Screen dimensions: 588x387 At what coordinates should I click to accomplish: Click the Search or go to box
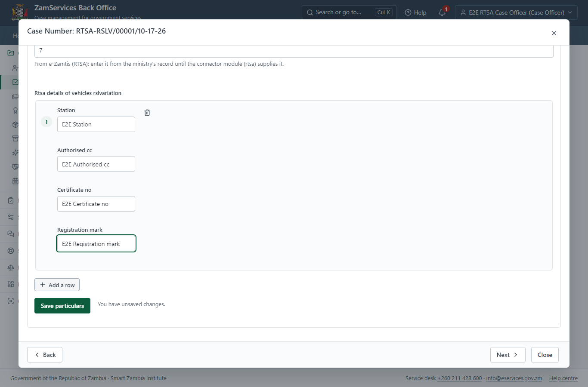click(x=349, y=12)
